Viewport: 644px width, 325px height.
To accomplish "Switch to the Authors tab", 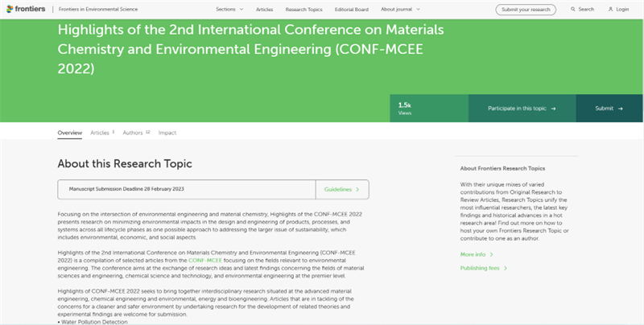I will click(x=136, y=133).
